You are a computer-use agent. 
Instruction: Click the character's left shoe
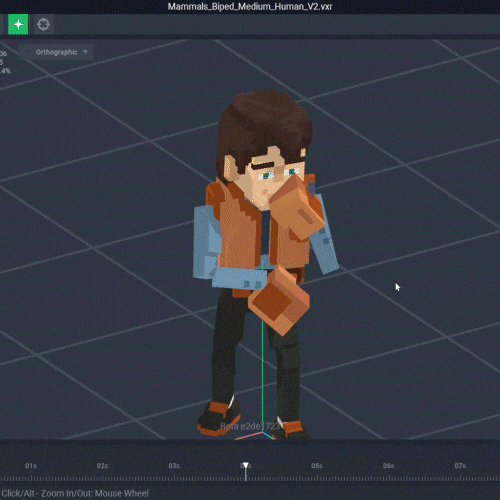(x=218, y=418)
